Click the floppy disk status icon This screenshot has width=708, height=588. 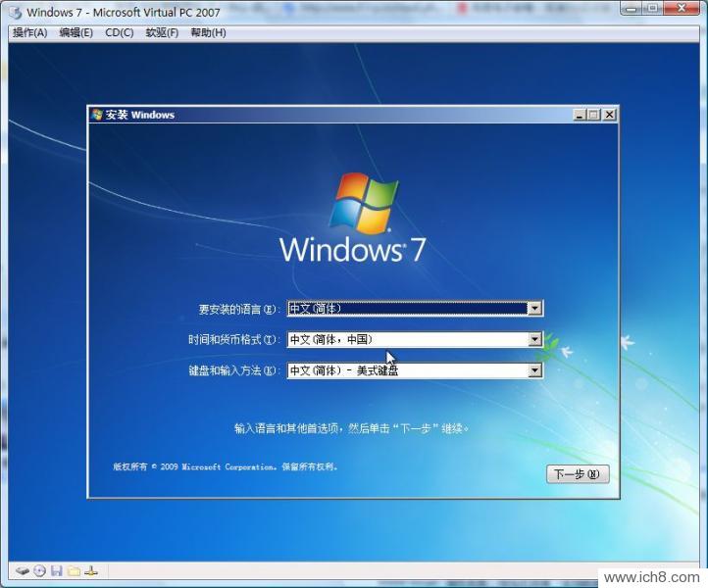57,570
